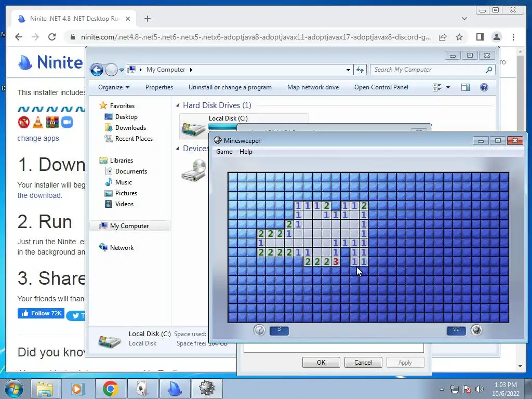Viewport: 532px width, 399px height.
Task: Collapse the Hard Disk Drives group
Action: point(178,105)
